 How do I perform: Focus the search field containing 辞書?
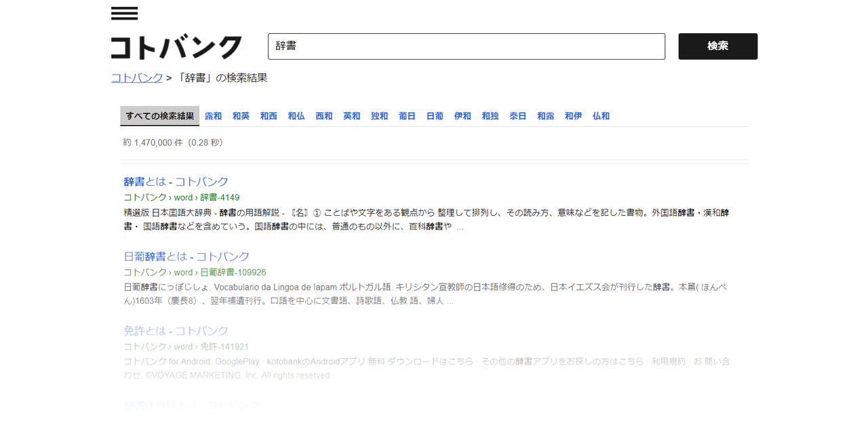467,46
